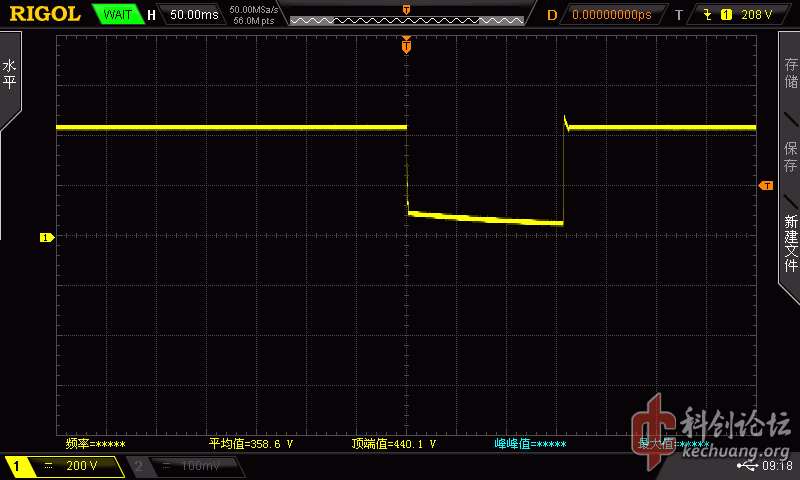
Task: Open the 存储 storage side menu
Action: click(790, 75)
